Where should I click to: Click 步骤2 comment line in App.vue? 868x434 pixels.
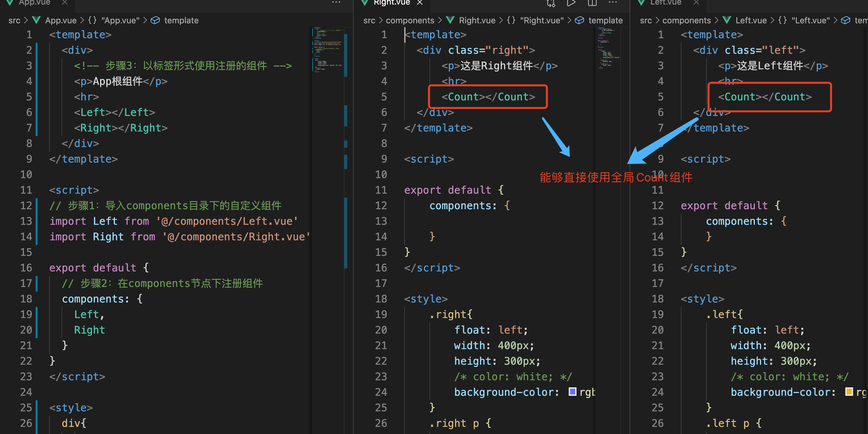[x=162, y=283]
